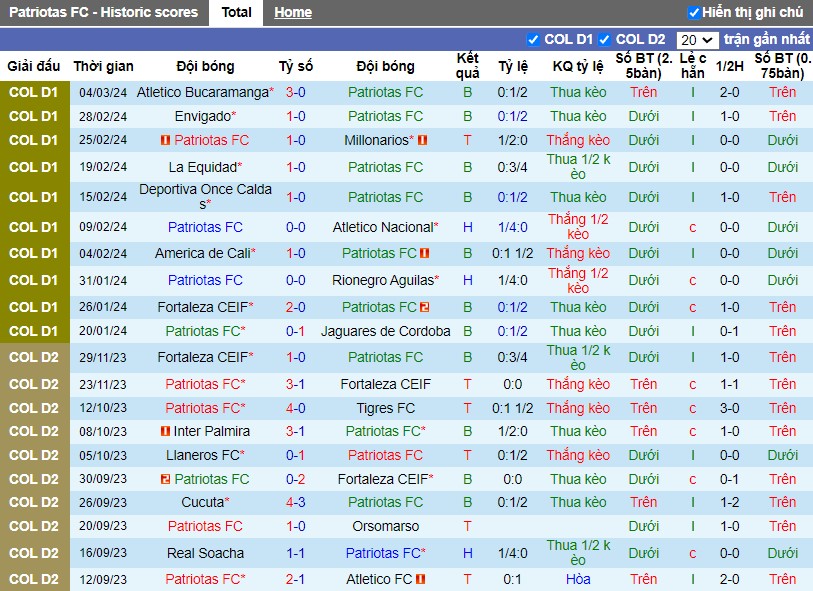Click the 4-0 score against Tigres FC
813x591 pixels.
point(296,408)
